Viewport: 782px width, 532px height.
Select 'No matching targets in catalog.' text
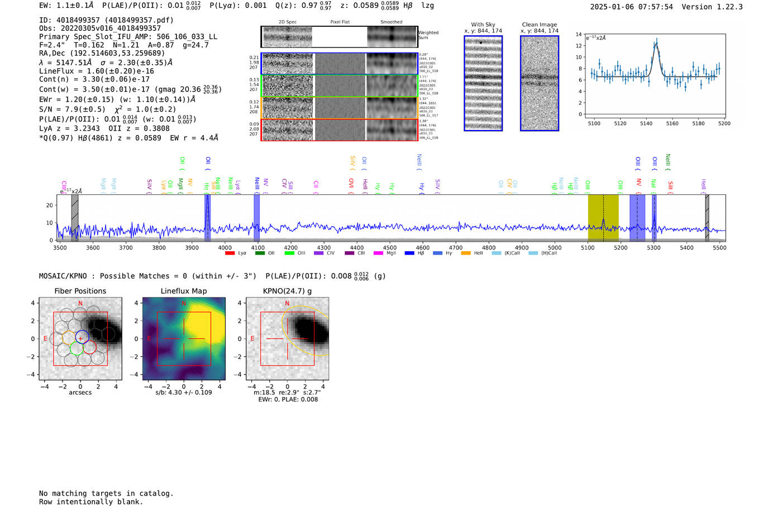click(x=106, y=493)
